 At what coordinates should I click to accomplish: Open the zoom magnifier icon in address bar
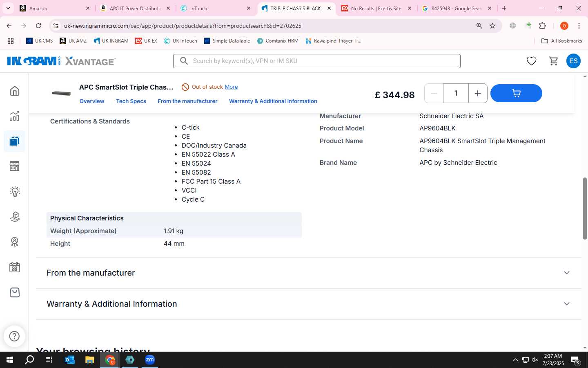click(479, 26)
